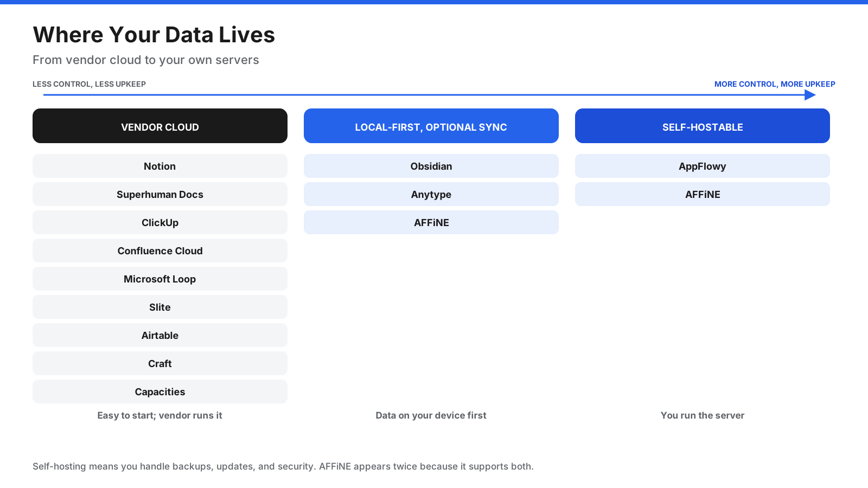
Task: Select the ClickUp item
Action: tap(160, 222)
